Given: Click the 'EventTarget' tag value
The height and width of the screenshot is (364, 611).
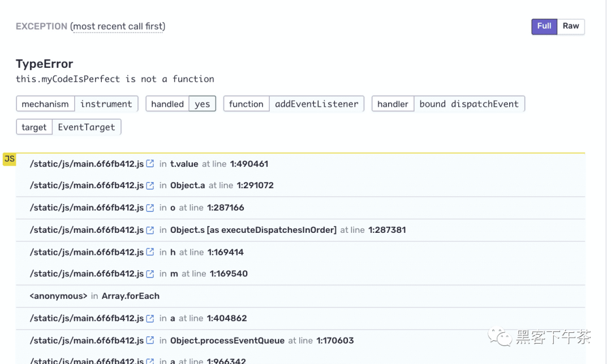Looking at the screenshot, I should 87,127.
